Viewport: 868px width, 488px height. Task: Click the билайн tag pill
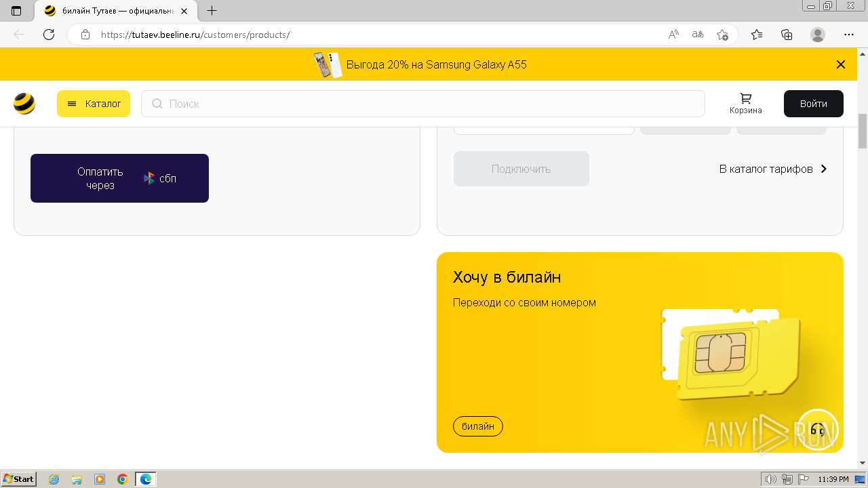click(478, 426)
